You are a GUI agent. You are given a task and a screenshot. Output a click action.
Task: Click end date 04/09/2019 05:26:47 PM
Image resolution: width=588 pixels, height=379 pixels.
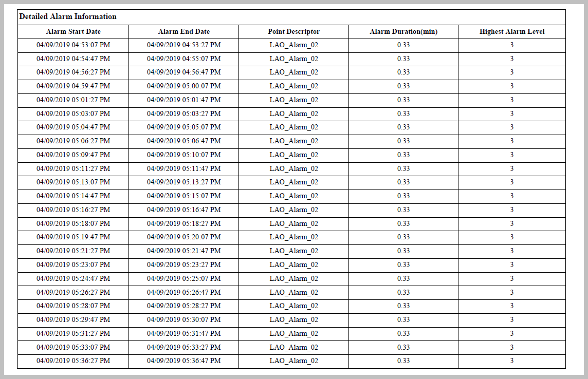[x=183, y=292]
